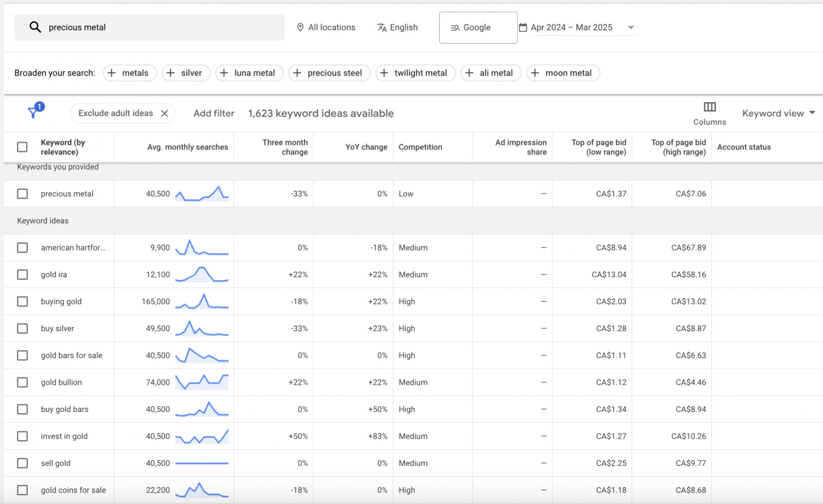
Task: Remove the Exclude adult ideas filter
Action: tap(165, 114)
